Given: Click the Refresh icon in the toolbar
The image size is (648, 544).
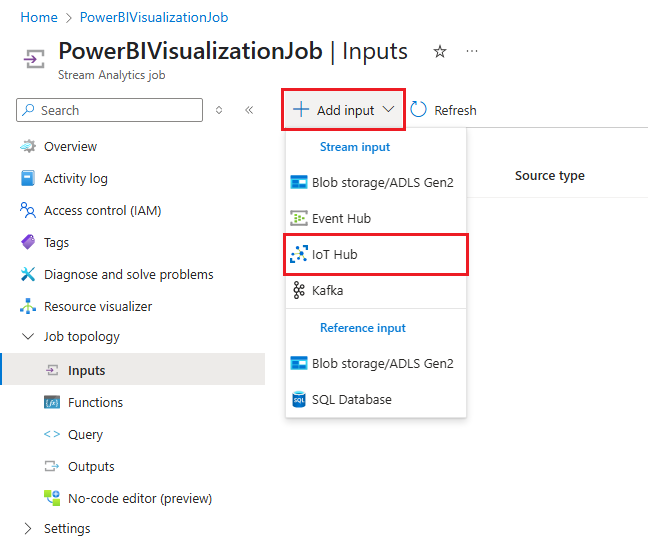Looking at the screenshot, I should point(419,110).
